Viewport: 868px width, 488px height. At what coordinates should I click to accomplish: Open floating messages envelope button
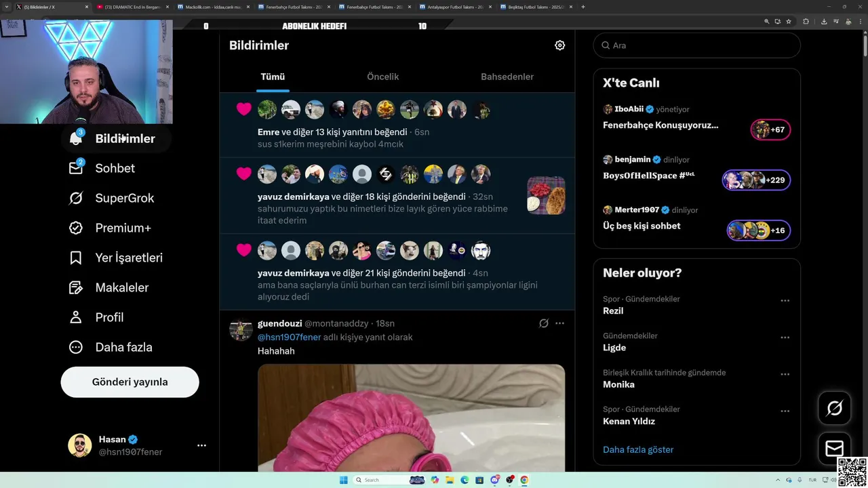(835, 448)
